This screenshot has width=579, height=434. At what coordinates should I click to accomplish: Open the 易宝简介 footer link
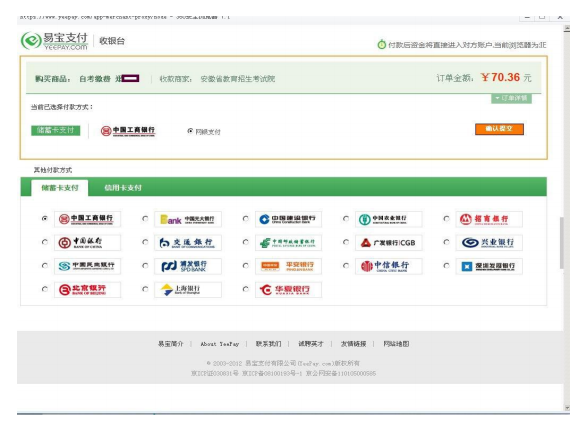pos(171,344)
